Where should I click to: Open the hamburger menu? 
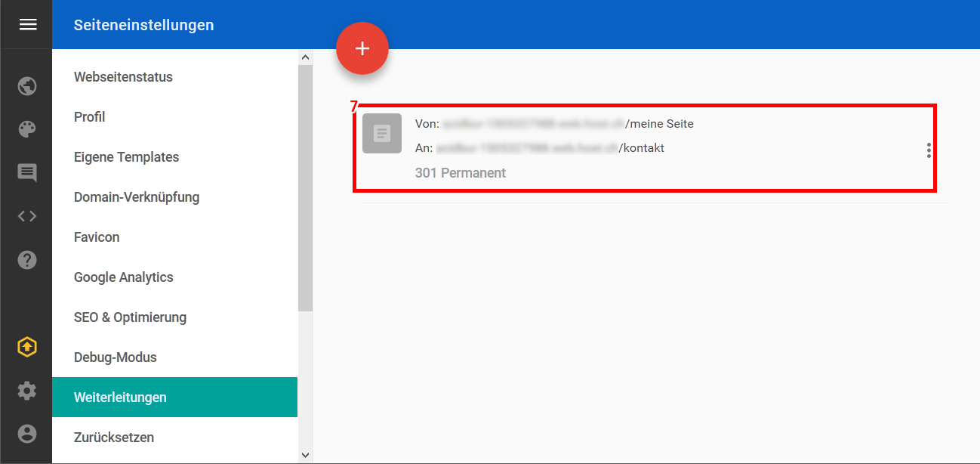click(27, 25)
